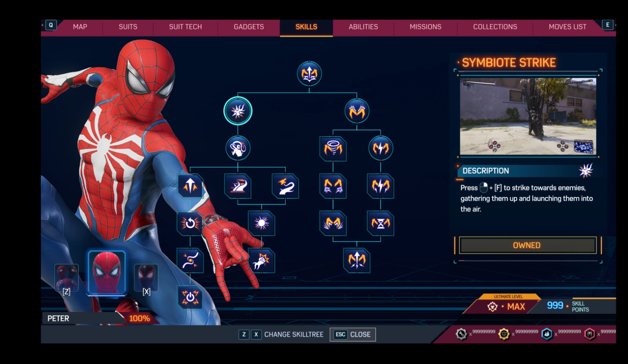Select the Skills tab
628x364 pixels.
tap(306, 27)
